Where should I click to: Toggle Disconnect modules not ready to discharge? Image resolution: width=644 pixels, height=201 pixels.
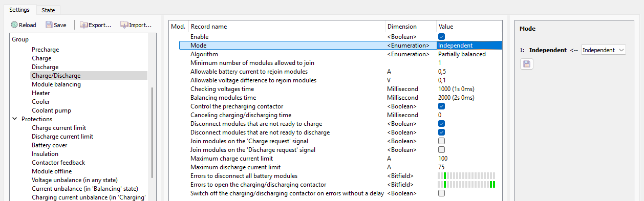tap(441, 132)
